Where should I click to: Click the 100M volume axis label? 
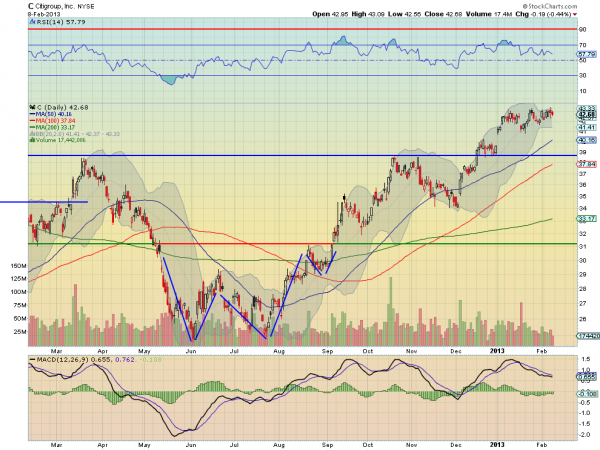click(18, 292)
